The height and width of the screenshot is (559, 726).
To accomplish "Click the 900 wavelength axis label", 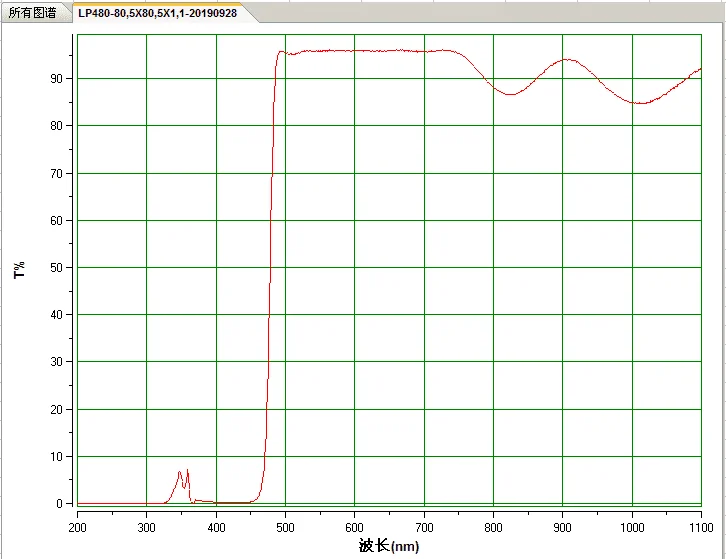I will (563, 528).
